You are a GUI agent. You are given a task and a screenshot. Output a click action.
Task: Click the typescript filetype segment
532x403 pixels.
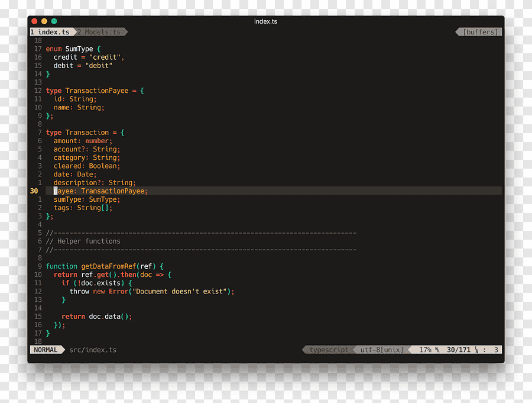pyautogui.click(x=329, y=350)
